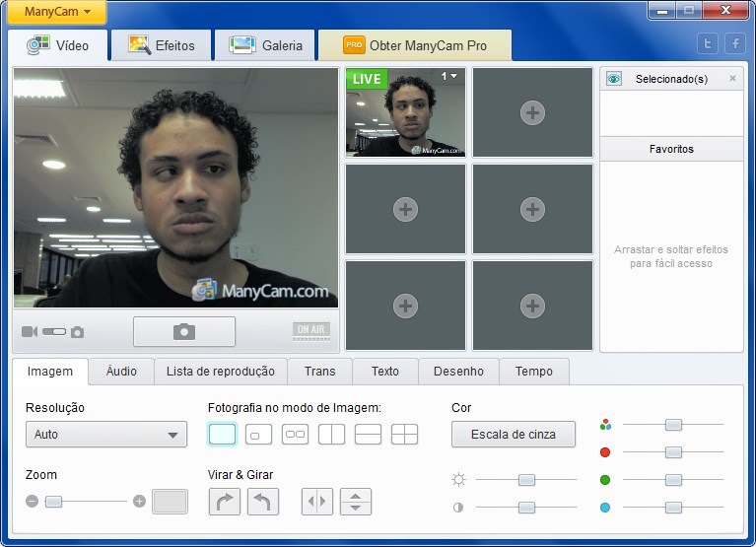Click the main webcam preview
The height and width of the screenshot is (547, 756).
click(x=176, y=187)
